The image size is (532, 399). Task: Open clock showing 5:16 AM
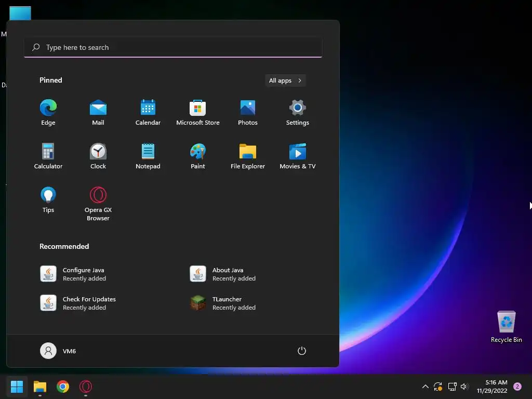click(492, 387)
